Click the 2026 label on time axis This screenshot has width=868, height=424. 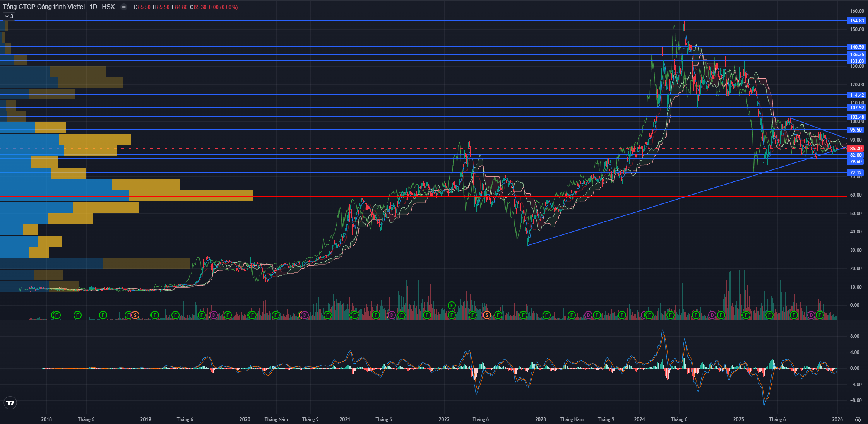click(837, 419)
